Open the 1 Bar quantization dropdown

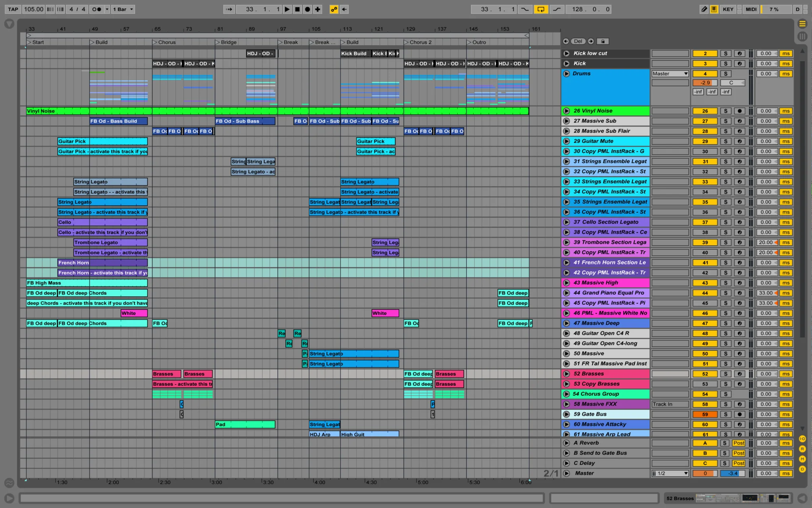123,9
